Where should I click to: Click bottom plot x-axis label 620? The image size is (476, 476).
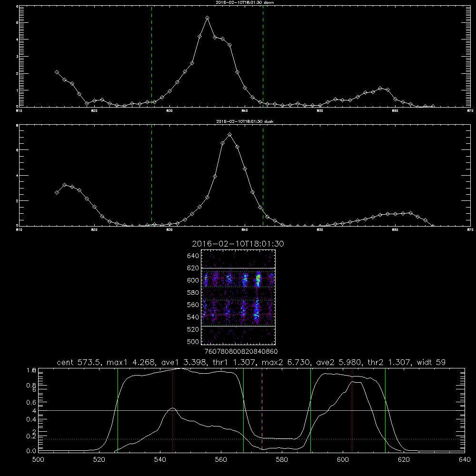tap(404, 460)
